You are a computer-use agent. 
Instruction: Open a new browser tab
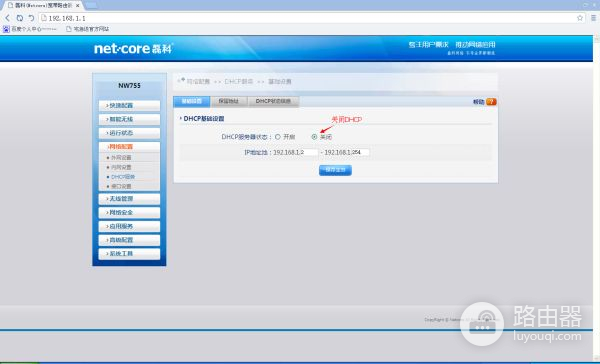tap(91, 5)
